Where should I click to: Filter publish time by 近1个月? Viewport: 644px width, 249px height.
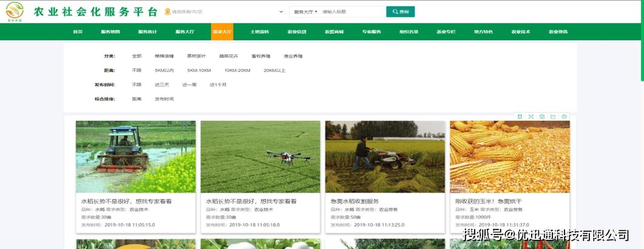tap(218, 85)
